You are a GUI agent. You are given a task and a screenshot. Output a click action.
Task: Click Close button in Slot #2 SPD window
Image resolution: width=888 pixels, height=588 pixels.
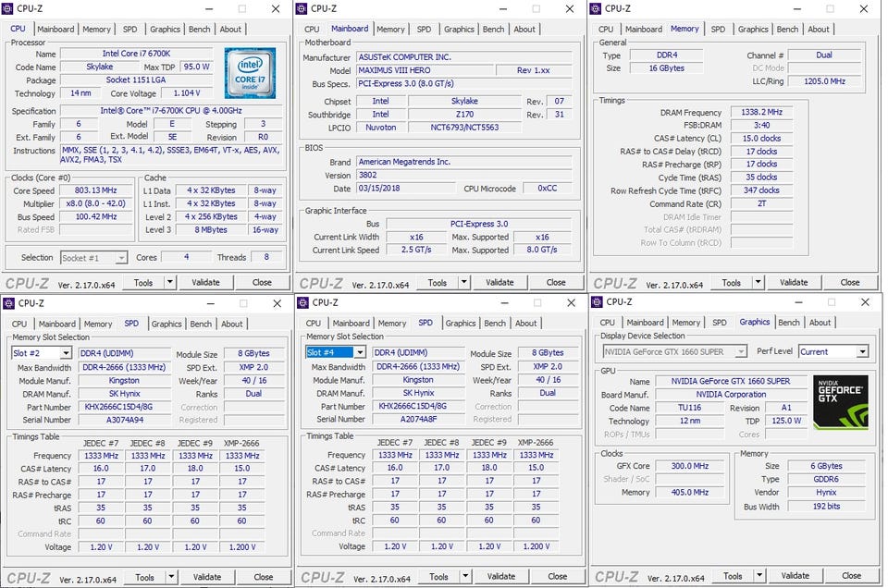(x=264, y=577)
